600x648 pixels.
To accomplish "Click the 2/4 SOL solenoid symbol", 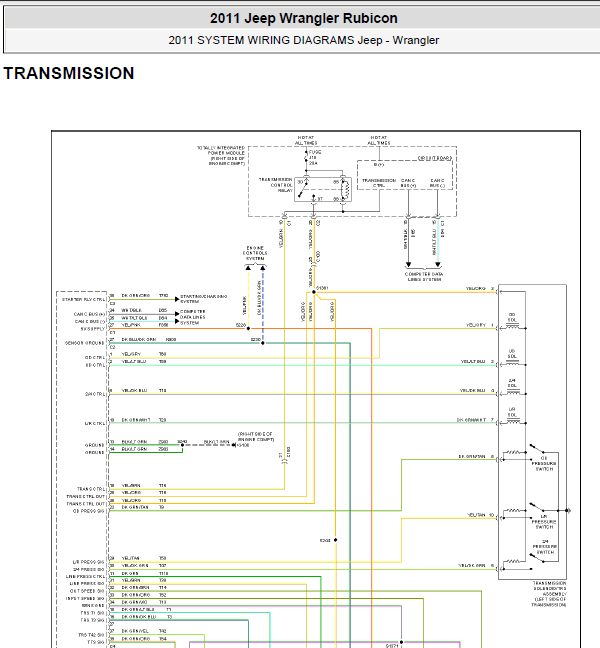I will [x=513, y=393].
